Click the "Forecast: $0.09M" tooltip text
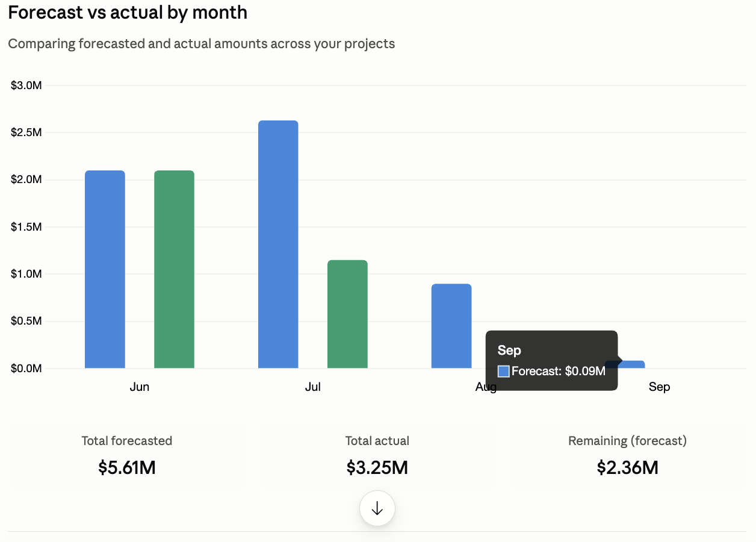The height and width of the screenshot is (542, 756). click(559, 371)
